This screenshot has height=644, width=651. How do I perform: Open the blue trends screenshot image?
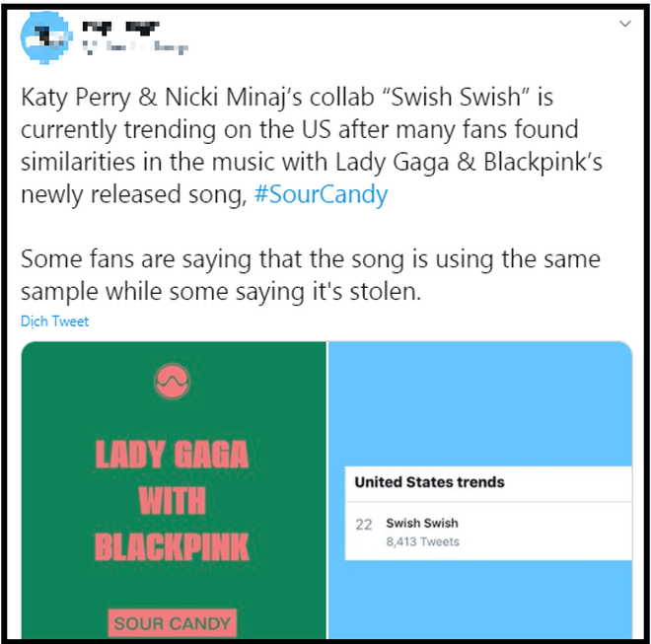click(480, 490)
